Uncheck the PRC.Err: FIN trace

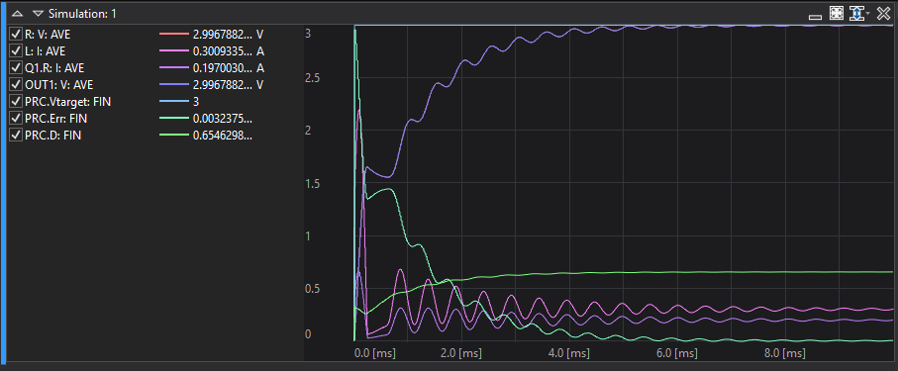[16, 119]
